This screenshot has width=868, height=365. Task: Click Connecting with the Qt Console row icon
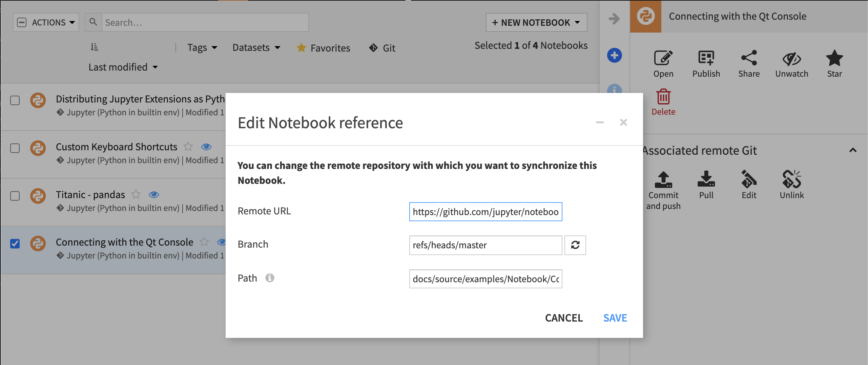pyautogui.click(x=38, y=244)
